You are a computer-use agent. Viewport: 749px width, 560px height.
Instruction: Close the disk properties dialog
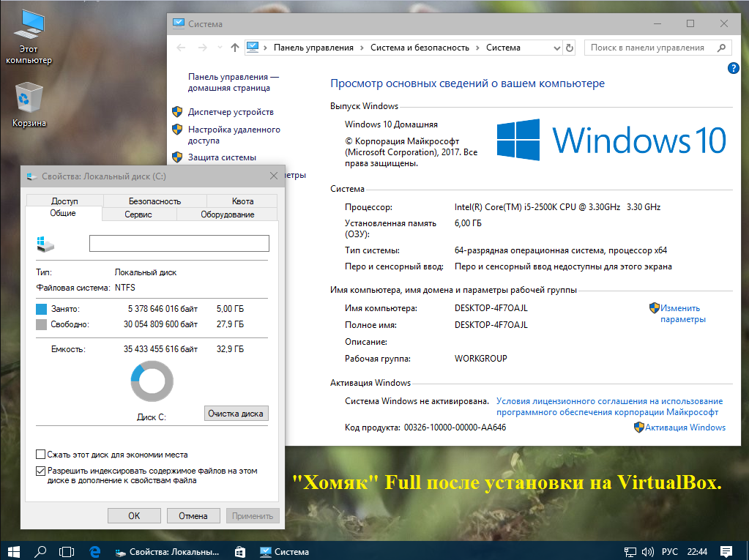274,176
